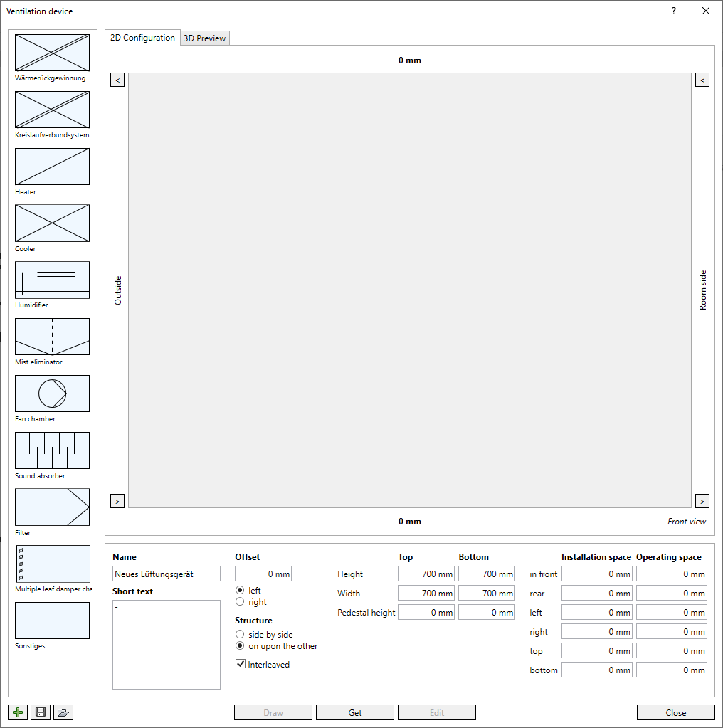This screenshot has width=723, height=728.
Task: Click the Name input field
Action: (167, 574)
